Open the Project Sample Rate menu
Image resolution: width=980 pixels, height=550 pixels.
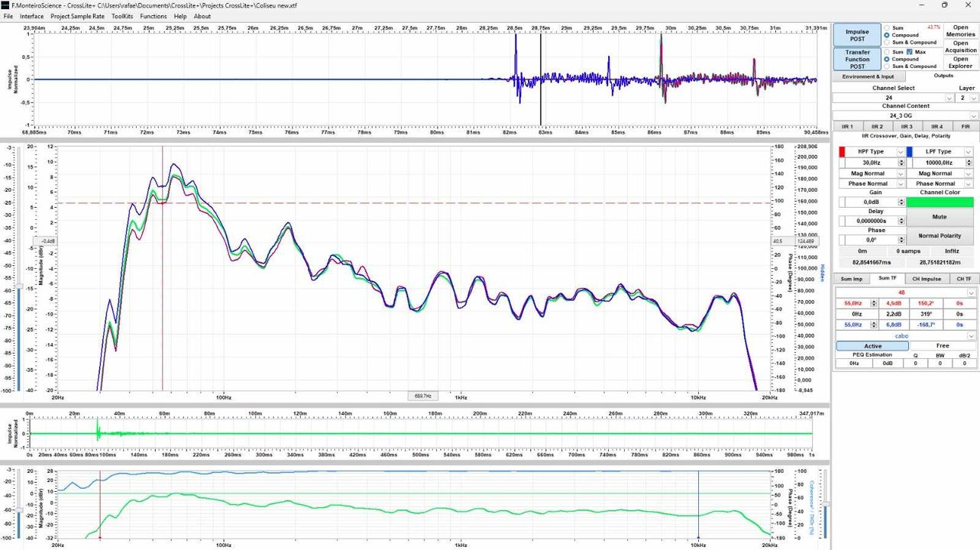78,16
